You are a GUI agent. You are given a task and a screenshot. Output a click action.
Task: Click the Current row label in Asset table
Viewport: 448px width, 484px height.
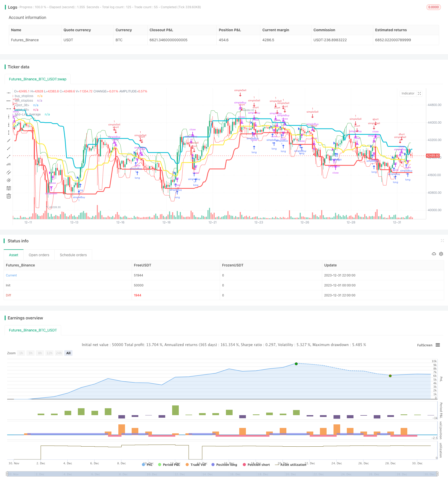[11, 275]
